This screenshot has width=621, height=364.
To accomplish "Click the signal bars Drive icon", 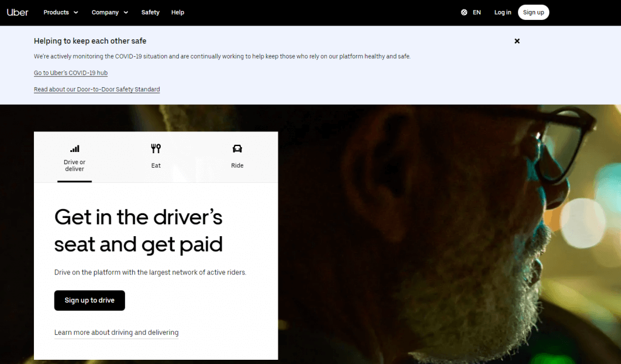I will pos(75,149).
